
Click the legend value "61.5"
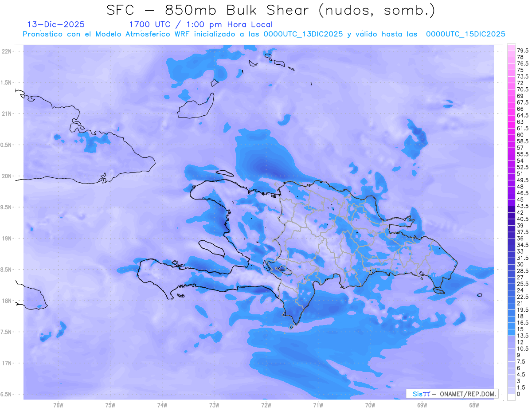coord(523,128)
